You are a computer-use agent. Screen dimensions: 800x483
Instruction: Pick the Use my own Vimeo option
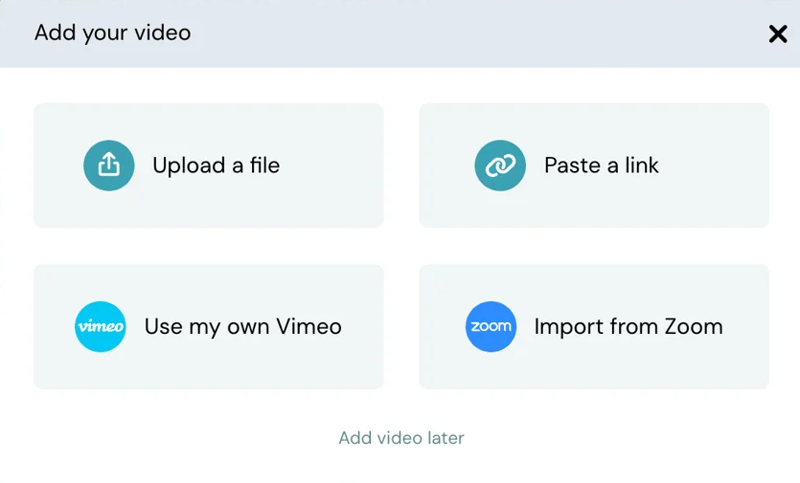209,326
